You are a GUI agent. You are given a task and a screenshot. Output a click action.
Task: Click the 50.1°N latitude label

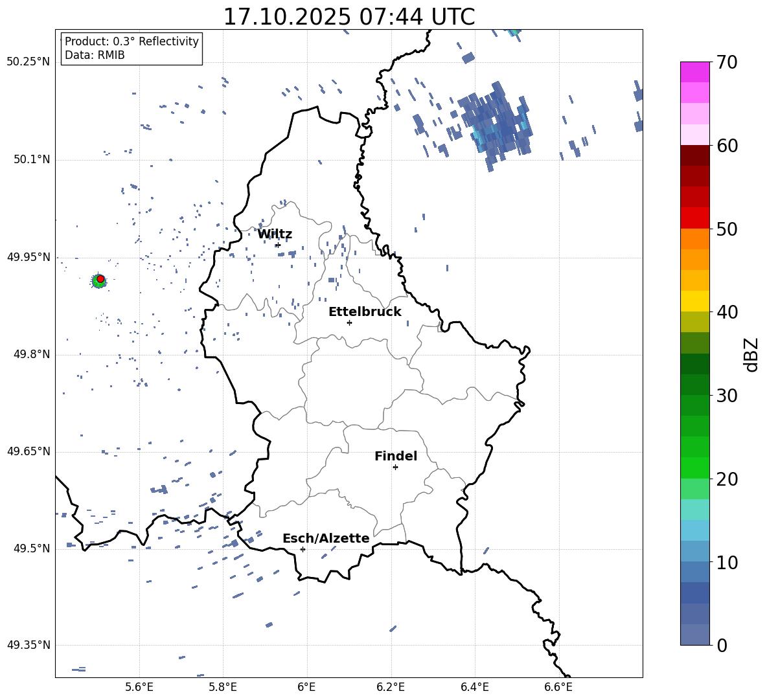(32, 159)
